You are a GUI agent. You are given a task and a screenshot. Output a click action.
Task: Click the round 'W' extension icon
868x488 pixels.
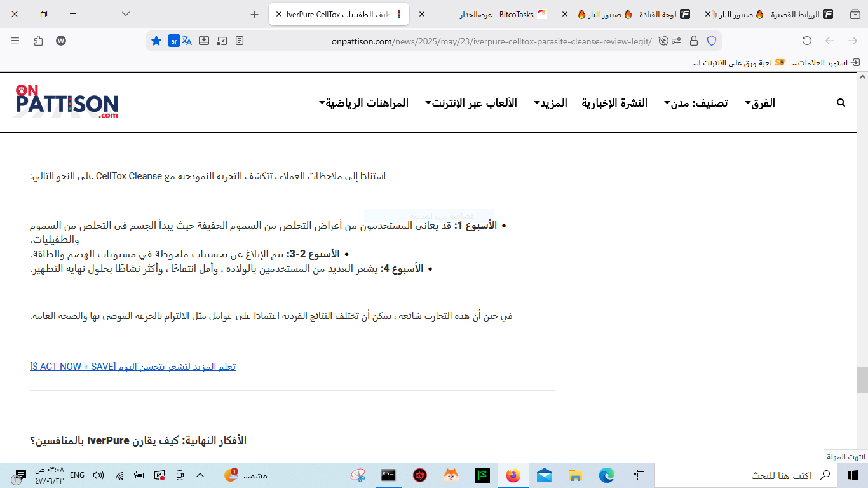(61, 41)
